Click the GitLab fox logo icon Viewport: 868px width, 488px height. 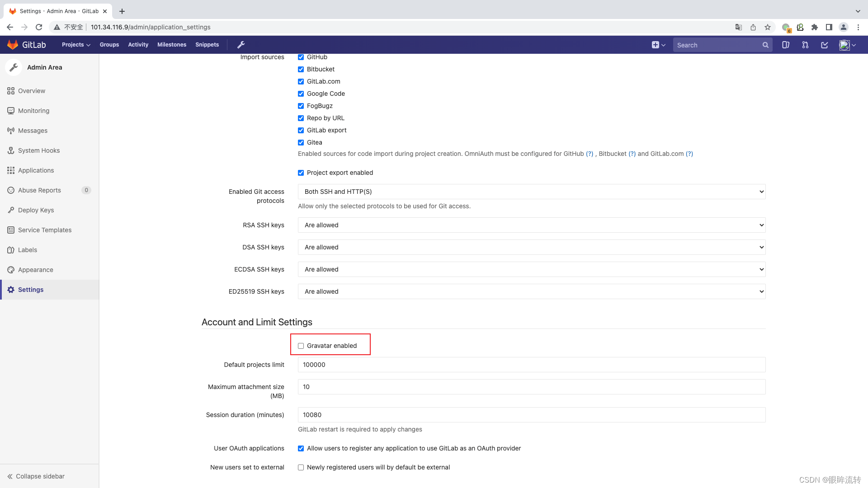12,45
